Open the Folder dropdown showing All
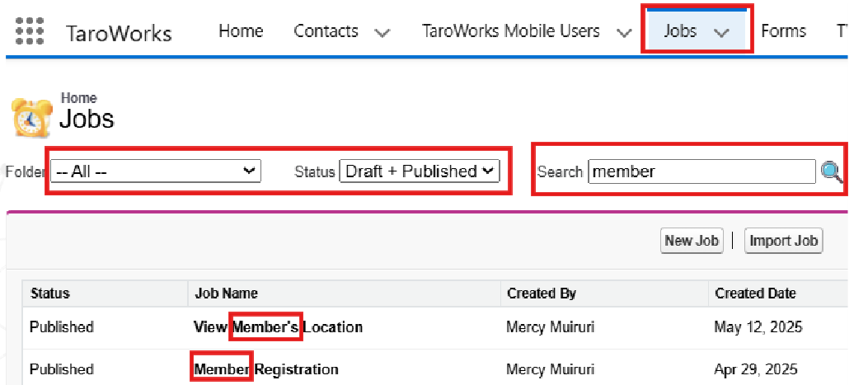This screenshot has width=868, height=385. 156,171
